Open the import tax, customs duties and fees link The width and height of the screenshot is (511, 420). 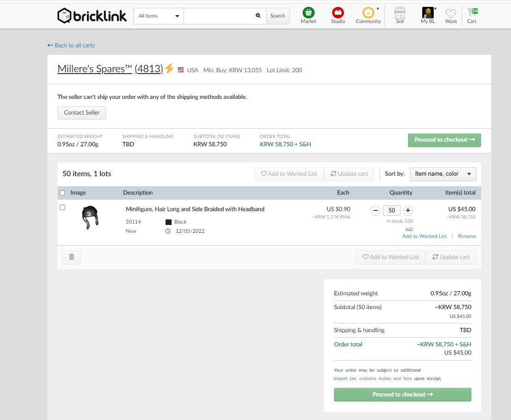tap(373, 379)
